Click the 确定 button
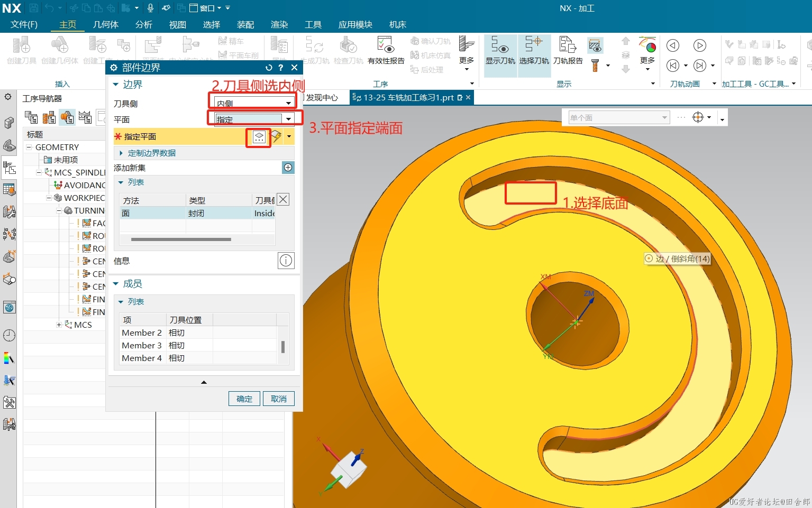 pos(244,399)
